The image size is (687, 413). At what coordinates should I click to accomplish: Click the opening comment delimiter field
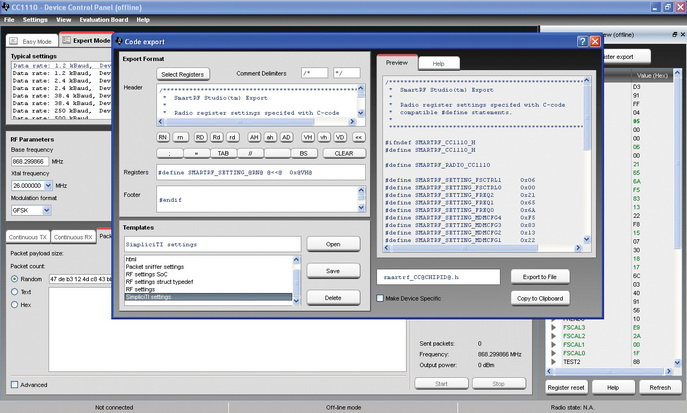(x=315, y=73)
